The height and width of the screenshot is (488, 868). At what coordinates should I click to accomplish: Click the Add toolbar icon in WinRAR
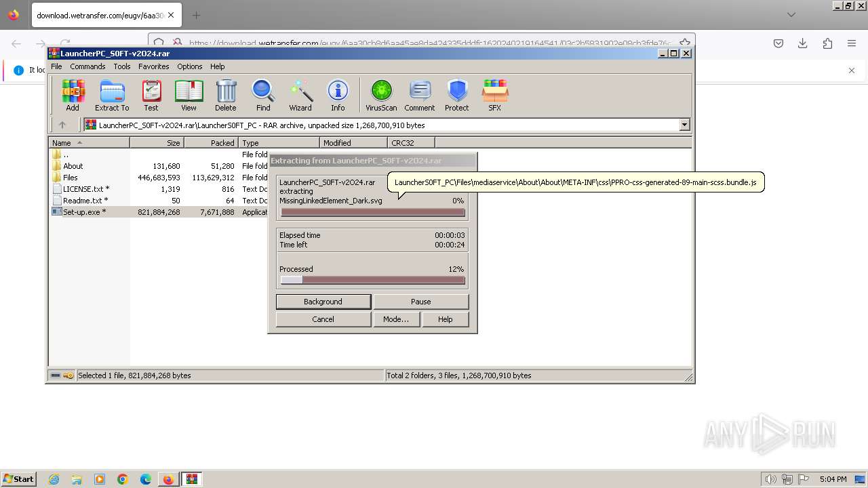coord(73,96)
